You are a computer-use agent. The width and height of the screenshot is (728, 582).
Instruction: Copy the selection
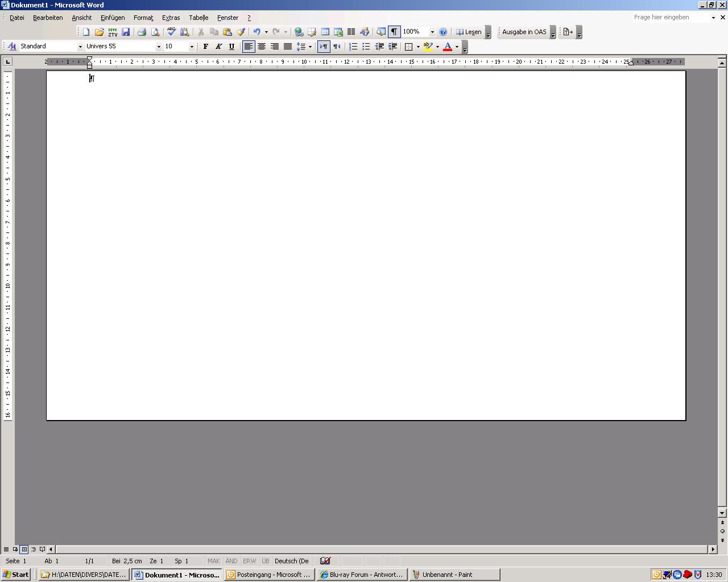[x=214, y=32]
